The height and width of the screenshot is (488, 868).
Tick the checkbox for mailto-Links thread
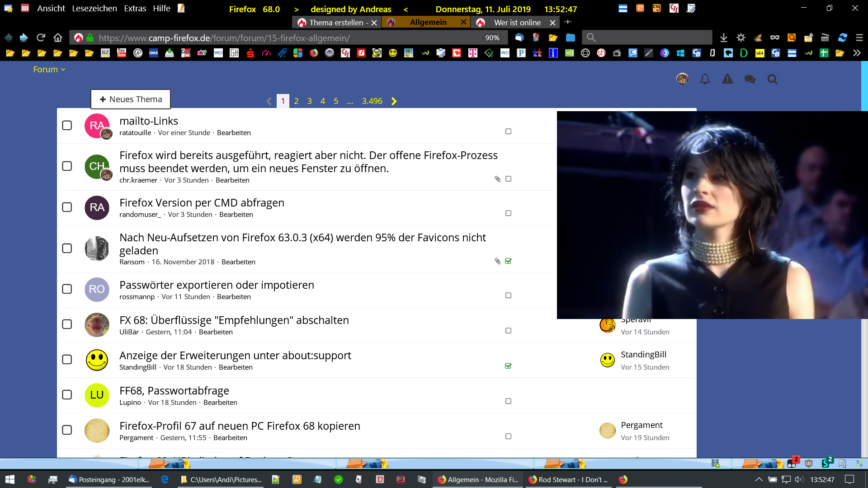point(67,125)
